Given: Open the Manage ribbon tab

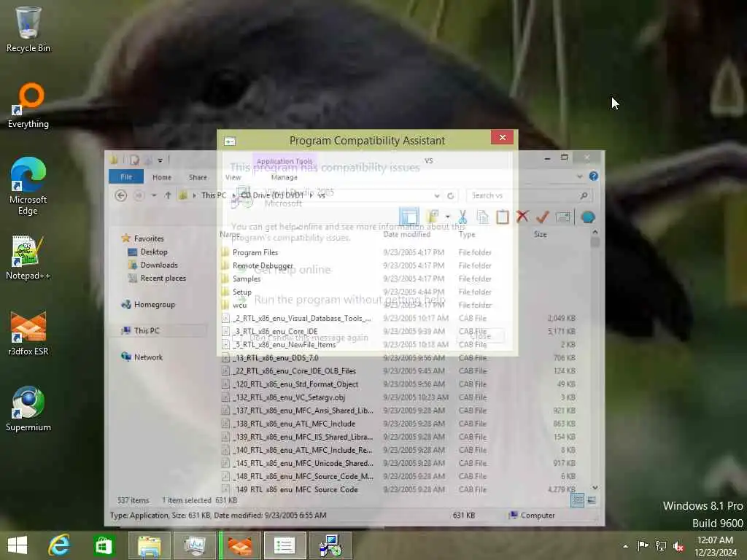Looking at the screenshot, I should (x=285, y=177).
